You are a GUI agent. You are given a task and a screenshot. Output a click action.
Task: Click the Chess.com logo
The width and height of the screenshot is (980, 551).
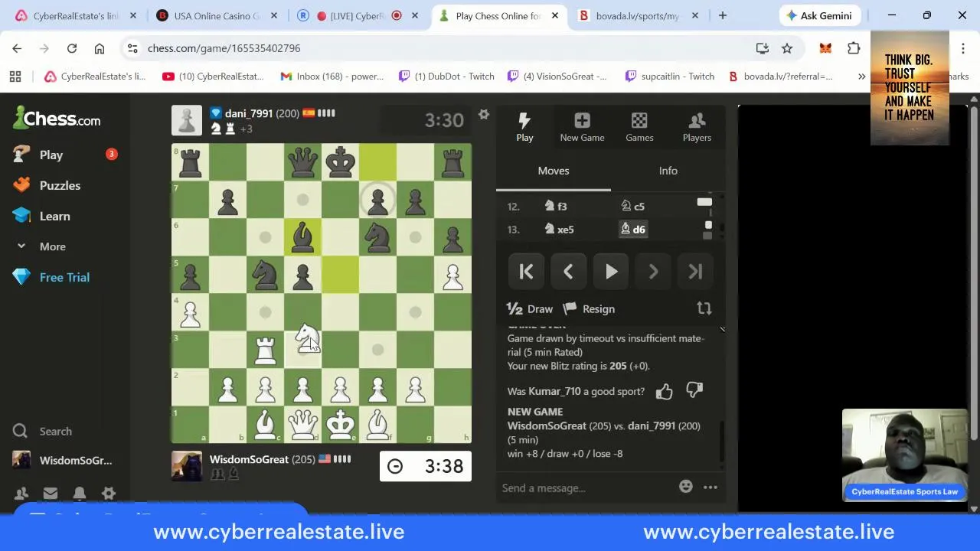point(57,119)
